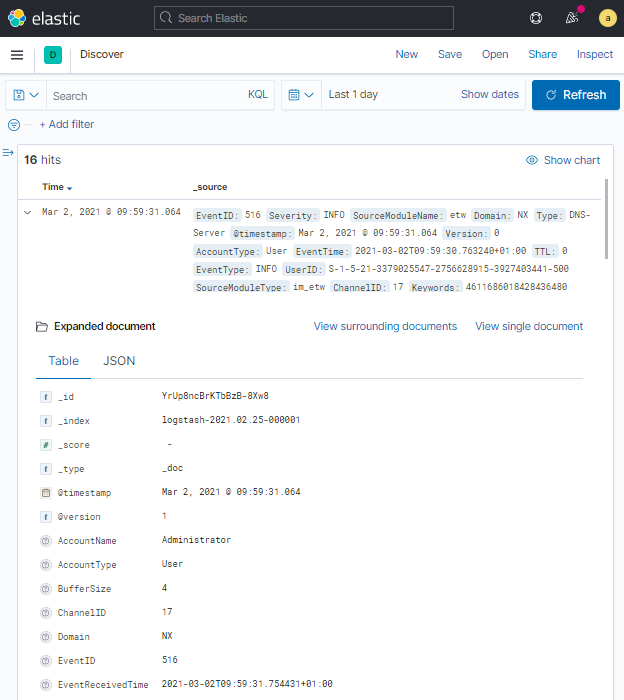This screenshot has height=700, width=624.
Task: Switch to the JSON tab
Action: coord(119,361)
